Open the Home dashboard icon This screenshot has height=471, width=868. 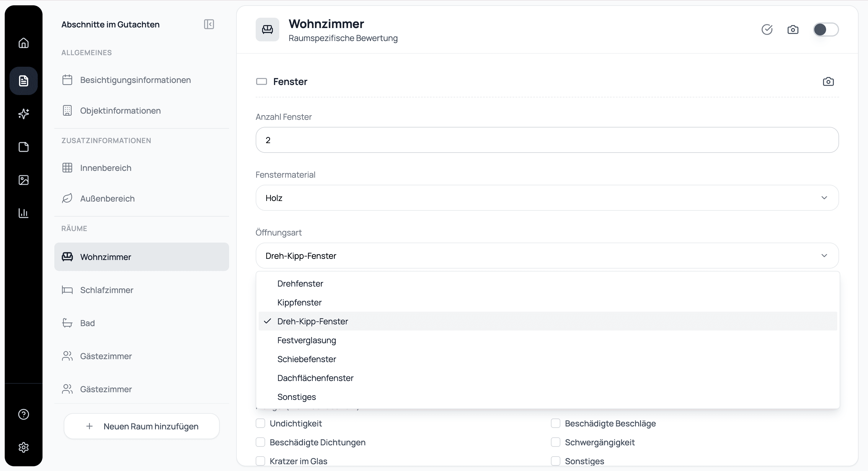click(23, 43)
